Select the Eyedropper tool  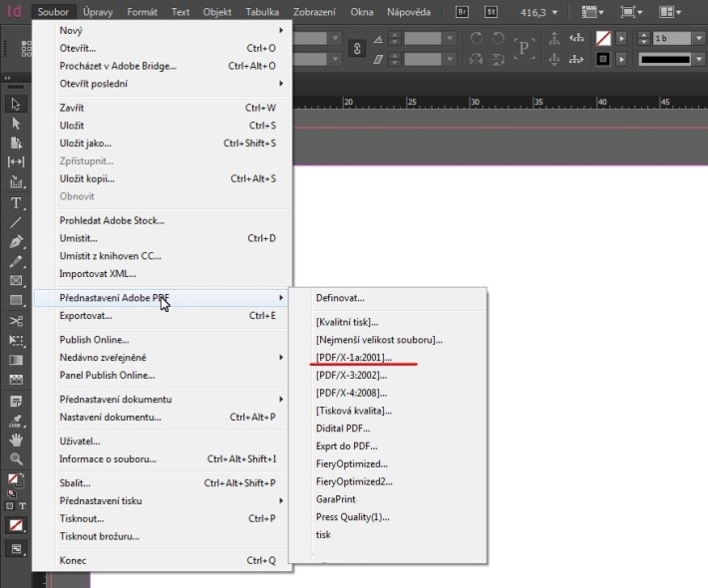(16, 421)
